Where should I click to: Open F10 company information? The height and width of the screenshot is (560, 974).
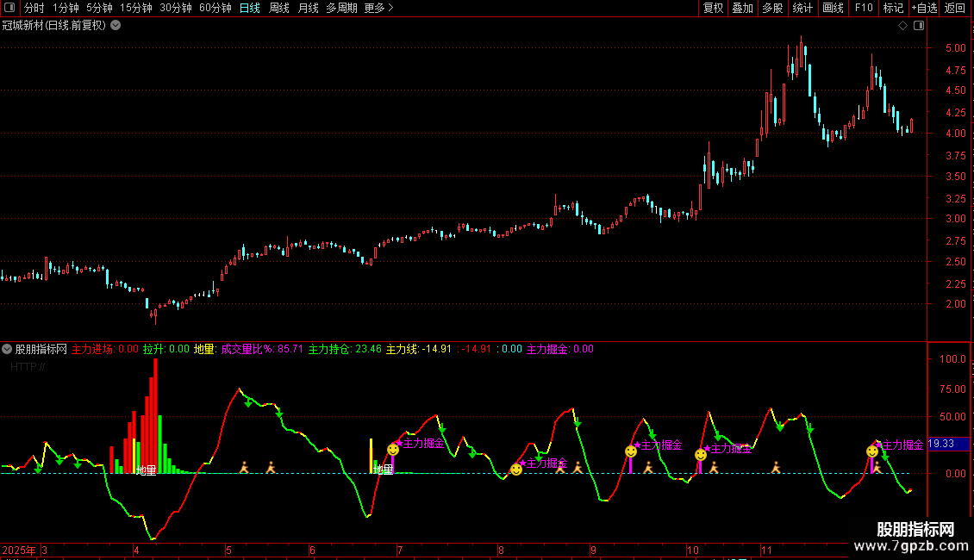(864, 8)
